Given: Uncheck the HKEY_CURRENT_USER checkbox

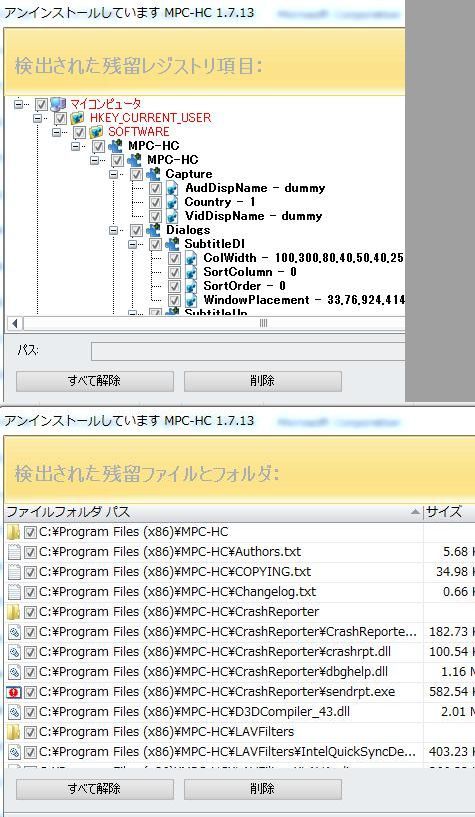Looking at the screenshot, I should (x=61, y=118).
